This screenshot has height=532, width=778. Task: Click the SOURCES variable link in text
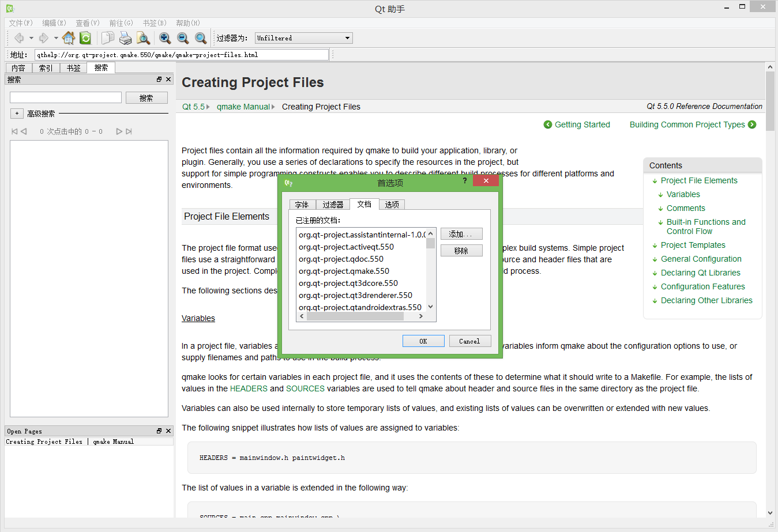point(305,388)
